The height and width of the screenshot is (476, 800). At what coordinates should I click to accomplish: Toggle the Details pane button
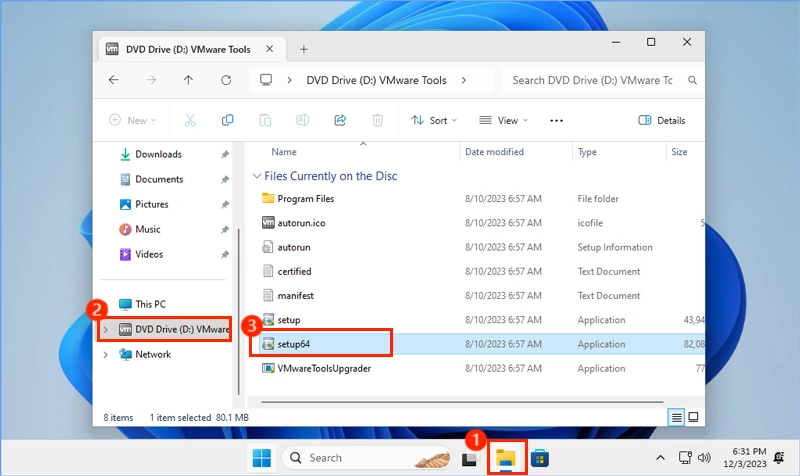(x=662, y=120)
